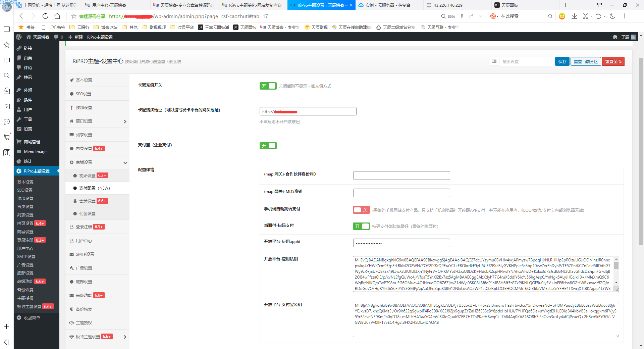Open the downloads arrow icon

(574, 16)
